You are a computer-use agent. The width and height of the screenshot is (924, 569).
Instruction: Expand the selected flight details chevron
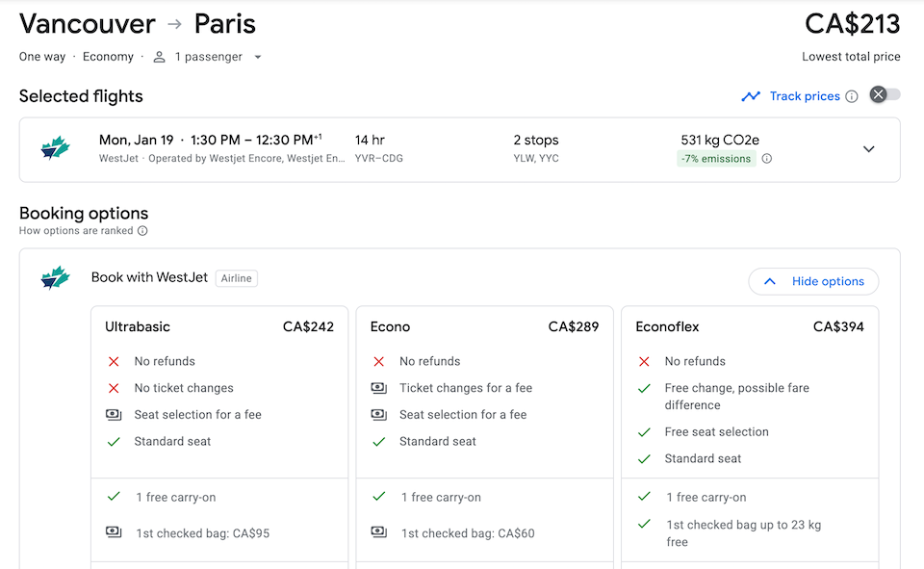click(x=868, y=149)
